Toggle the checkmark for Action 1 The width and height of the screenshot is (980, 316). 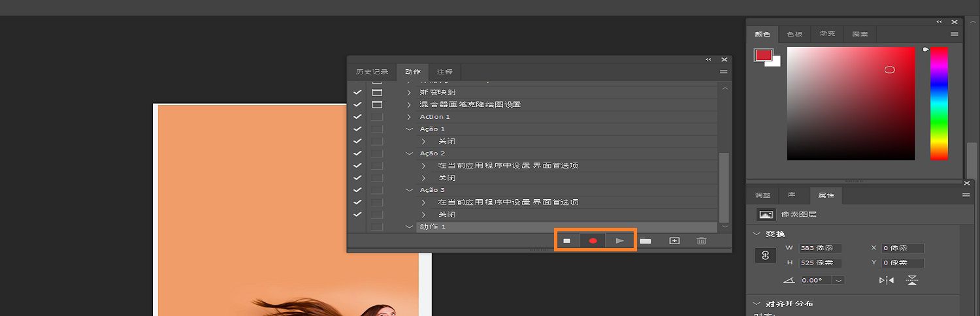[x=357, y=117]
